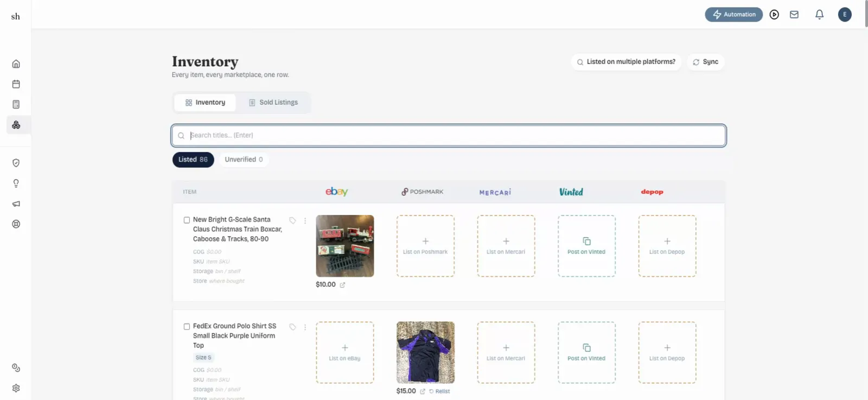List FedEx Polo Shirt on eBay

pyautogui.click(x=345, y=352)
